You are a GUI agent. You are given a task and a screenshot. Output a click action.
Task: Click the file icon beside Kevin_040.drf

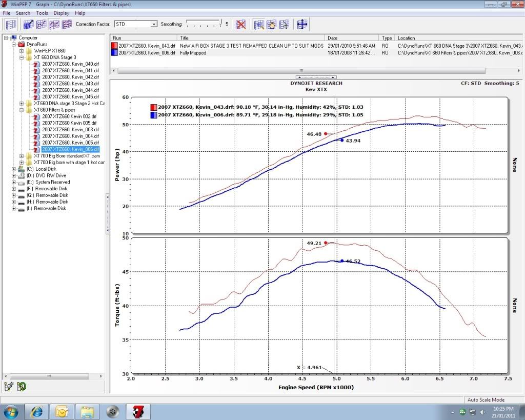coord(37,64)
